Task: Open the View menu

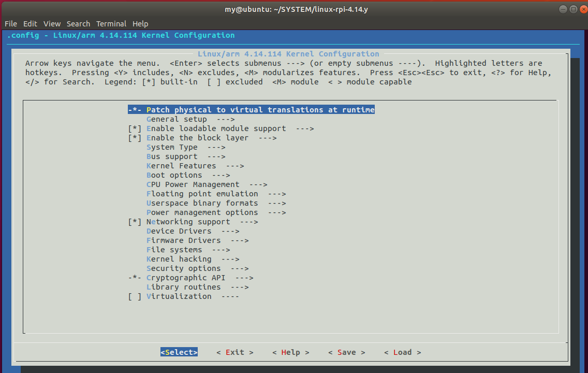Action: pyautogui.click(x=52, y=24)
